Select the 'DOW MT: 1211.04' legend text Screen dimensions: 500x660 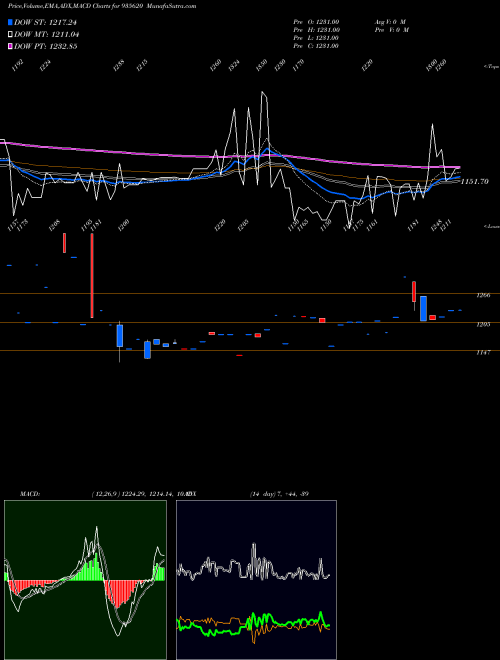click(46, 35)
